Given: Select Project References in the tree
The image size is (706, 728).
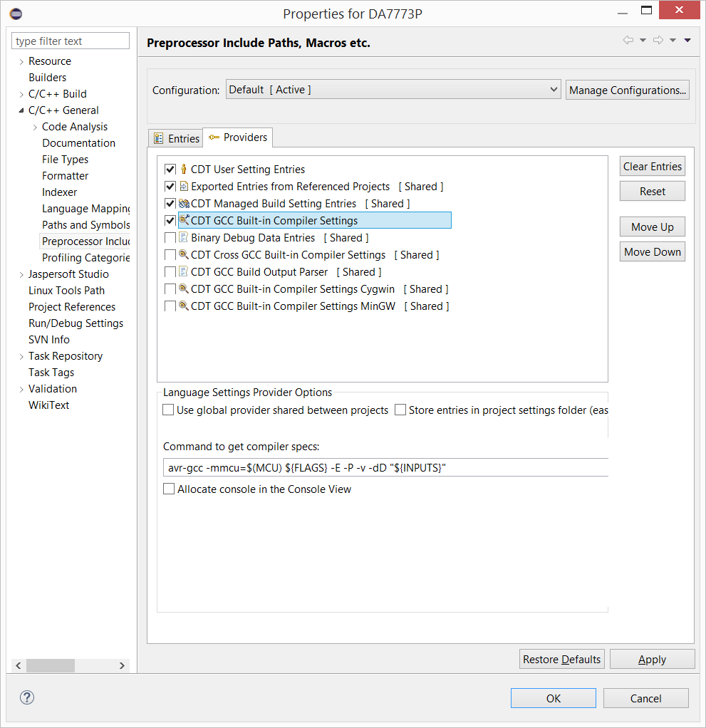Looking at the screenshot, I should click(72, 307).
